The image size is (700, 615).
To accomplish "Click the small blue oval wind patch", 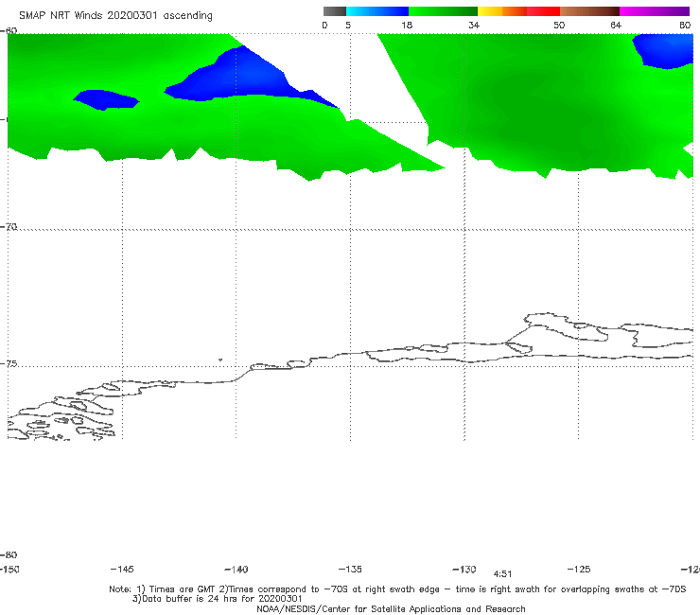I will (x=106, y=99).
